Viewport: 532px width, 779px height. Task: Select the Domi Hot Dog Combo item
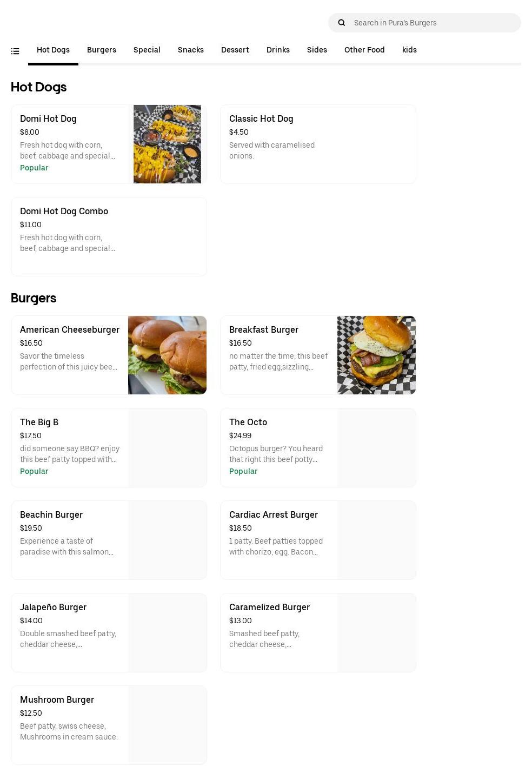coord(109,236)
